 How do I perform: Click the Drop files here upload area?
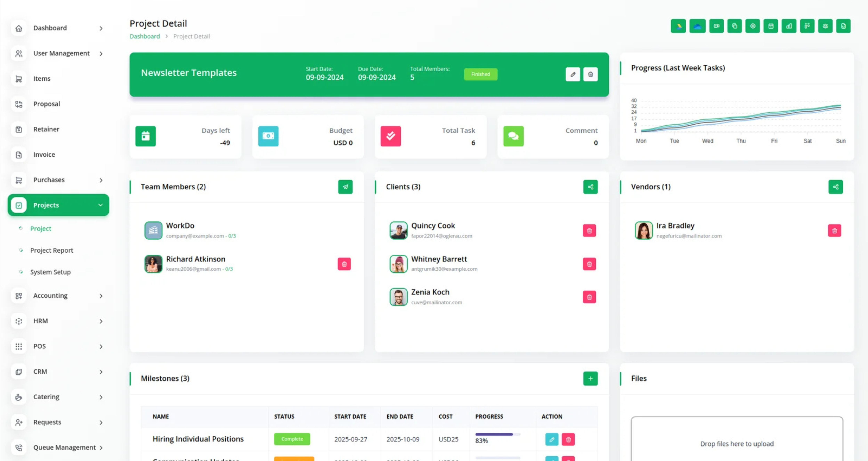(x=737, y=443)
